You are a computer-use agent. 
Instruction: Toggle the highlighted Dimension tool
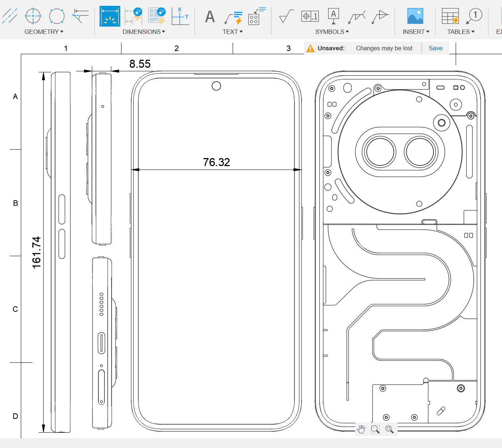[110, 16]
